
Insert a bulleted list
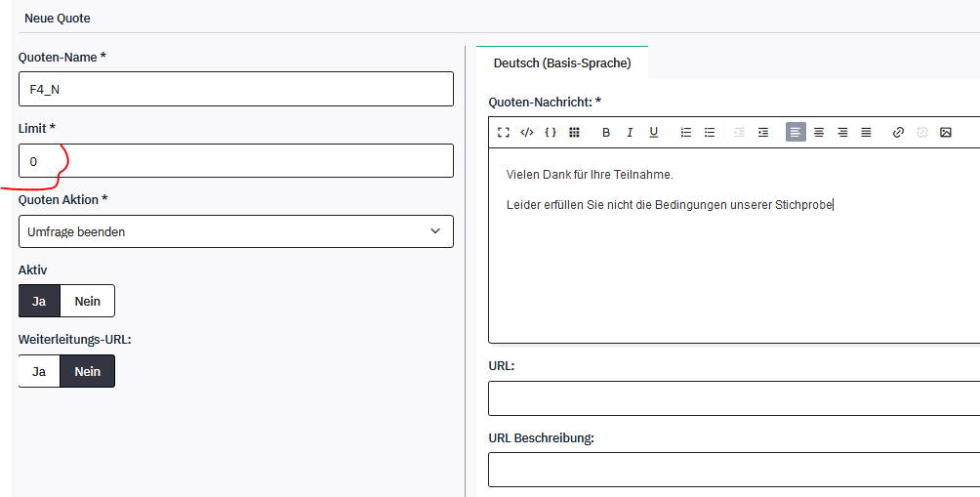click(x=710, y=132)
